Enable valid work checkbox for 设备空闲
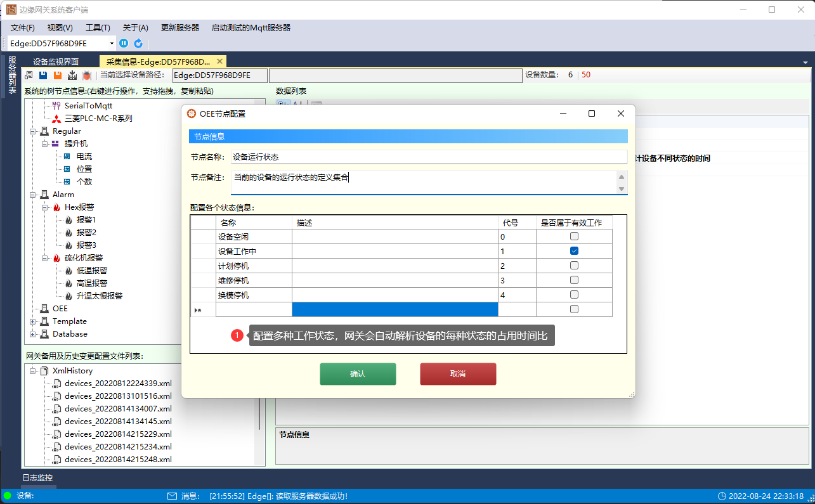The width and height of the screenshot is (815, 504). [x=574, y=236]
